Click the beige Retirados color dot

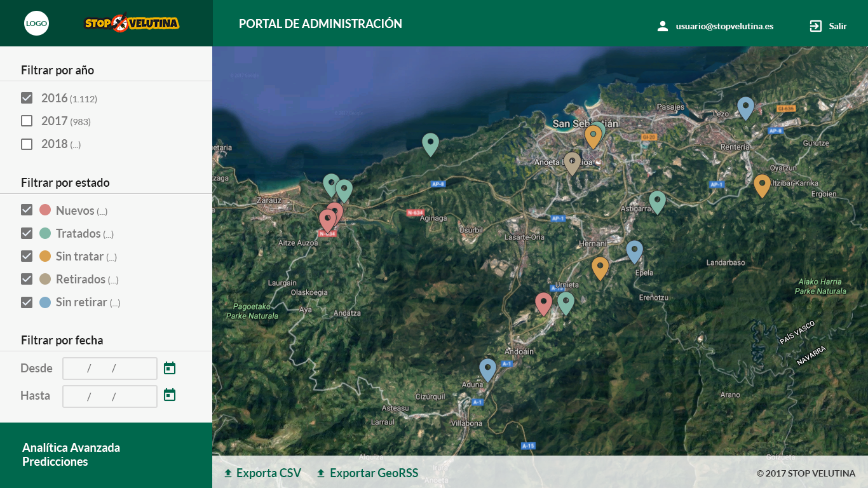45,279
